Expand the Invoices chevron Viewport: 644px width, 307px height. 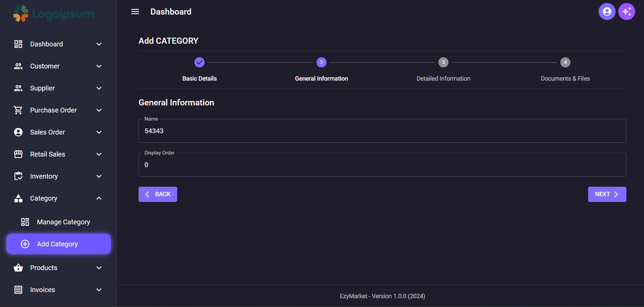coord(99,290)
